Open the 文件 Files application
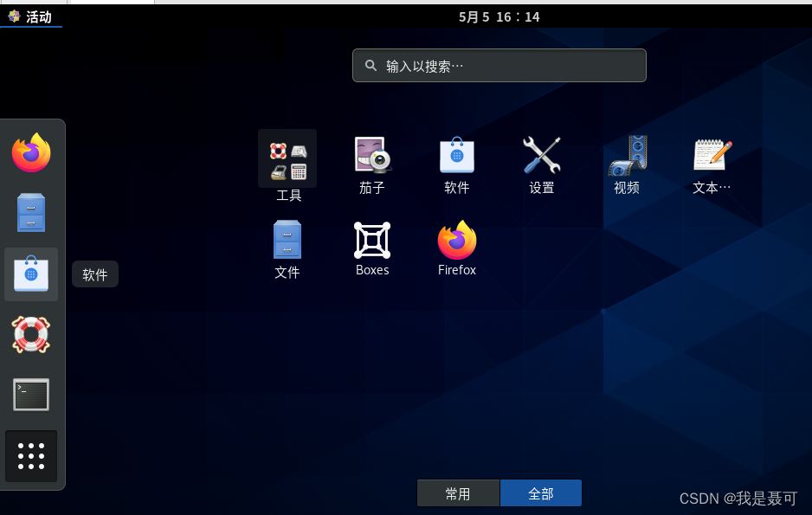This screenshot has height=515, width=812. click(287, 241)
